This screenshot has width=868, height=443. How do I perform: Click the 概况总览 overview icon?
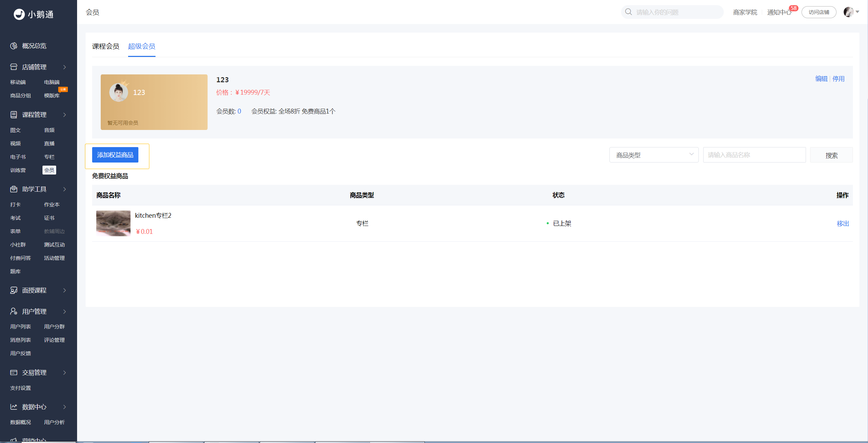(14, 46)
